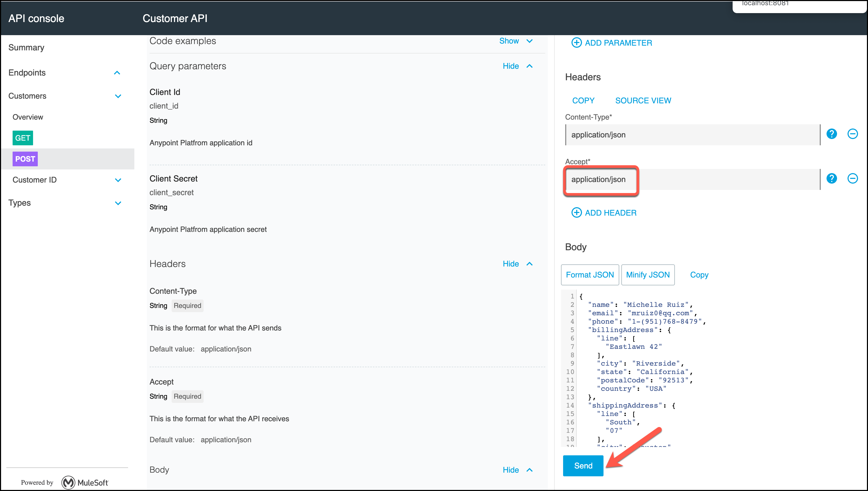Click ADD HEADER text link
Viewport: 868px width, 491px height.
click(x=611, y=213)
